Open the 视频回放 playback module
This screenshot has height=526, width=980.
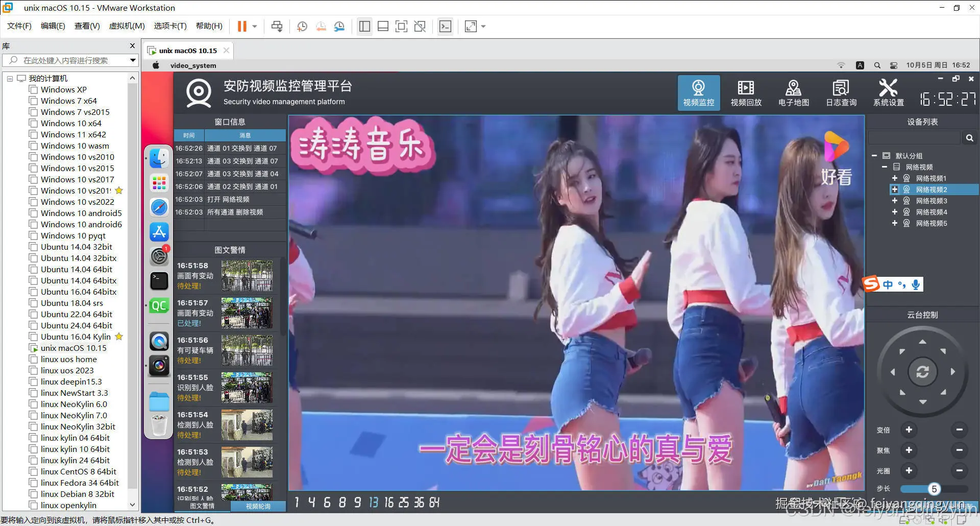coord(746,93)
